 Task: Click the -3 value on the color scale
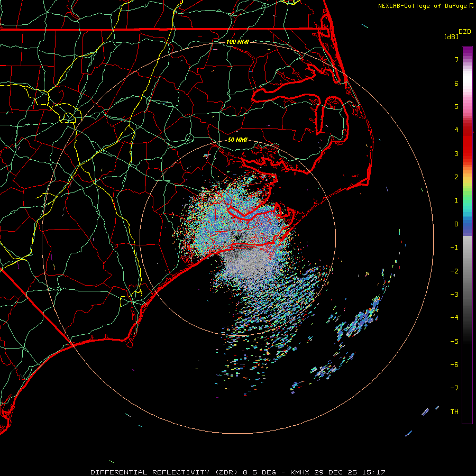(x=454, y=295)
